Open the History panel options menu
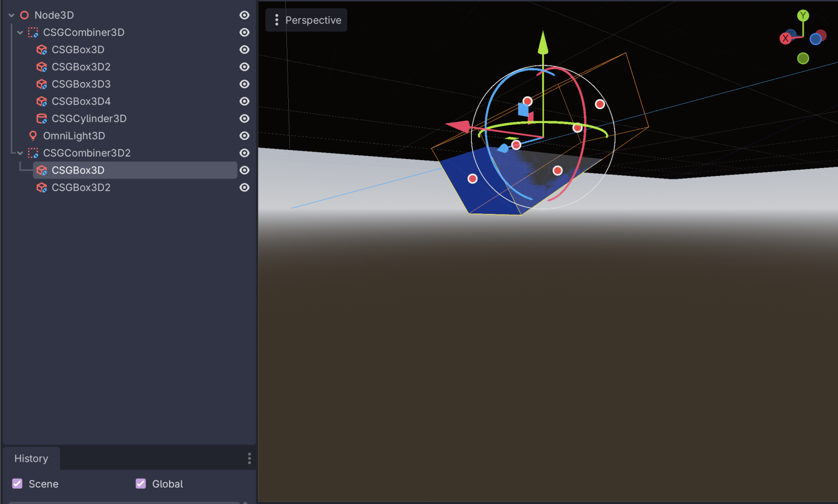Viewport: 838px width, 504px height. pos(249,458)
